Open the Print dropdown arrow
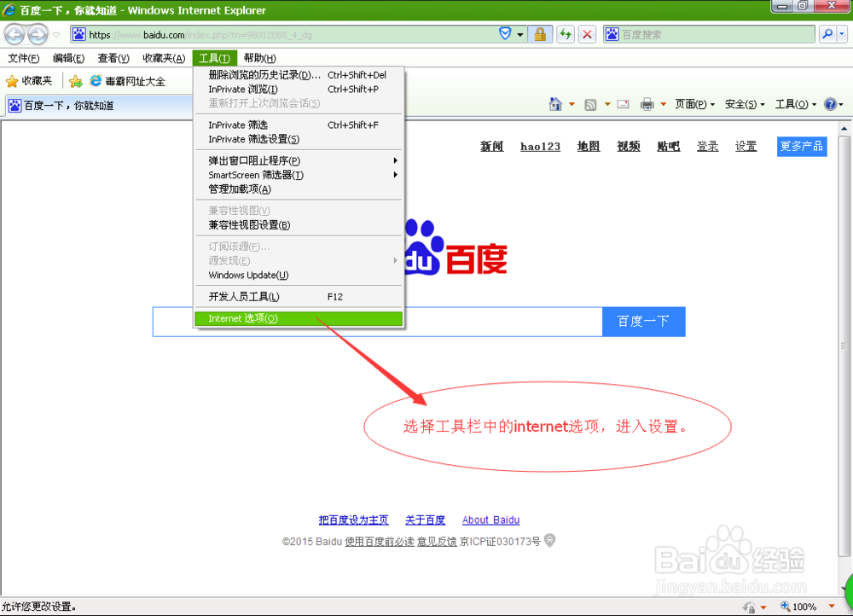 pos(663,104)
